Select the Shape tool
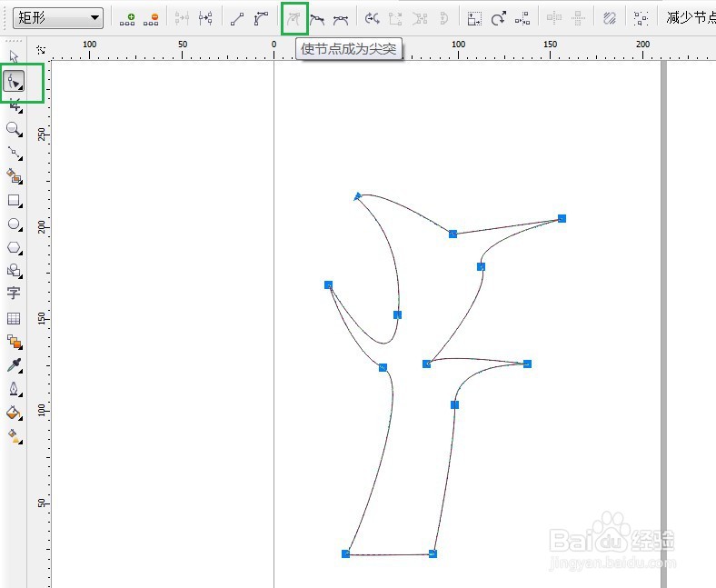 click(15, 81)
